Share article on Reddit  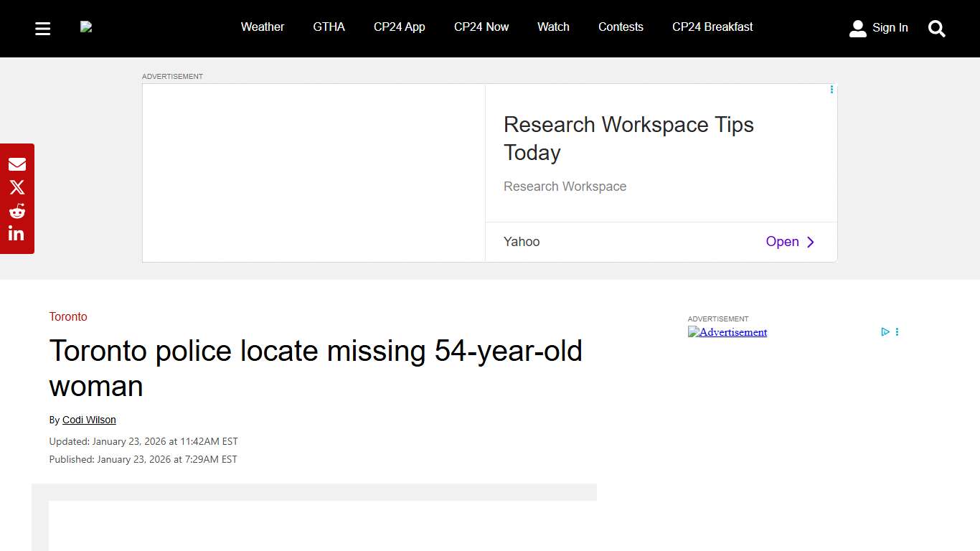(x=17, y=211)
